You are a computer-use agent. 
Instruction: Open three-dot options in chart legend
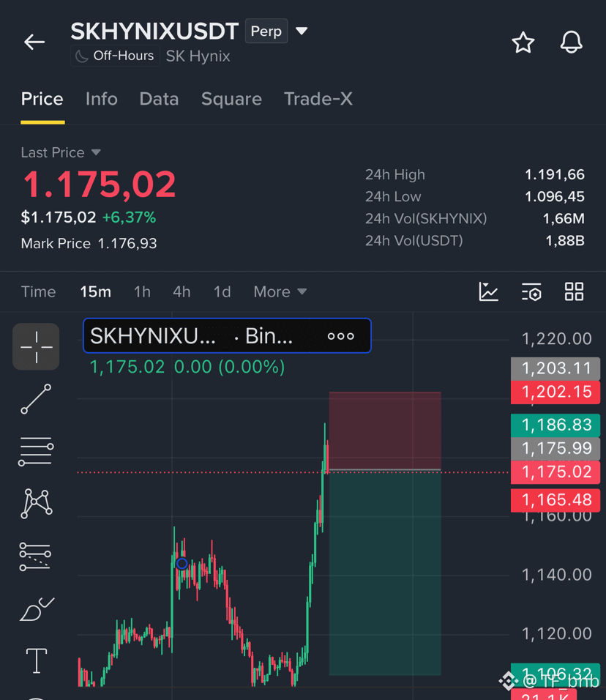[x=341, y=336]
